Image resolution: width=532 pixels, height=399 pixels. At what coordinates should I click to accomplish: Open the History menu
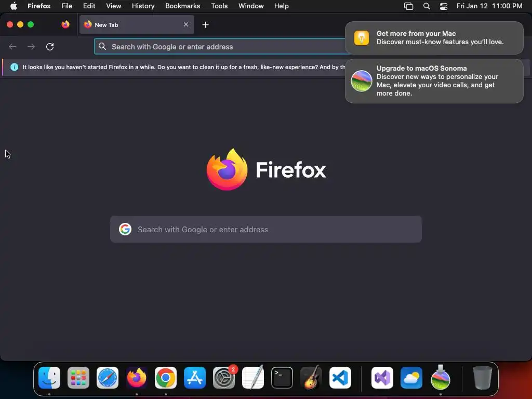143,6
